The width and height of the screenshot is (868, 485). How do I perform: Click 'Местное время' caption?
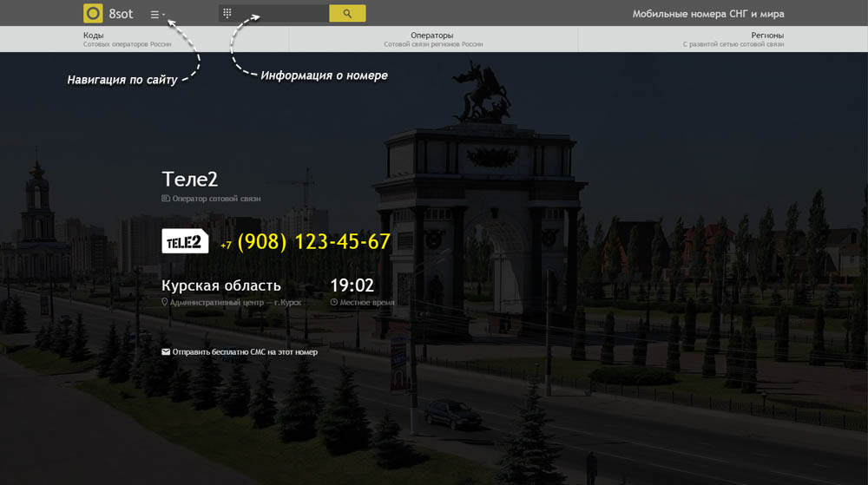(x=367, y=303)
